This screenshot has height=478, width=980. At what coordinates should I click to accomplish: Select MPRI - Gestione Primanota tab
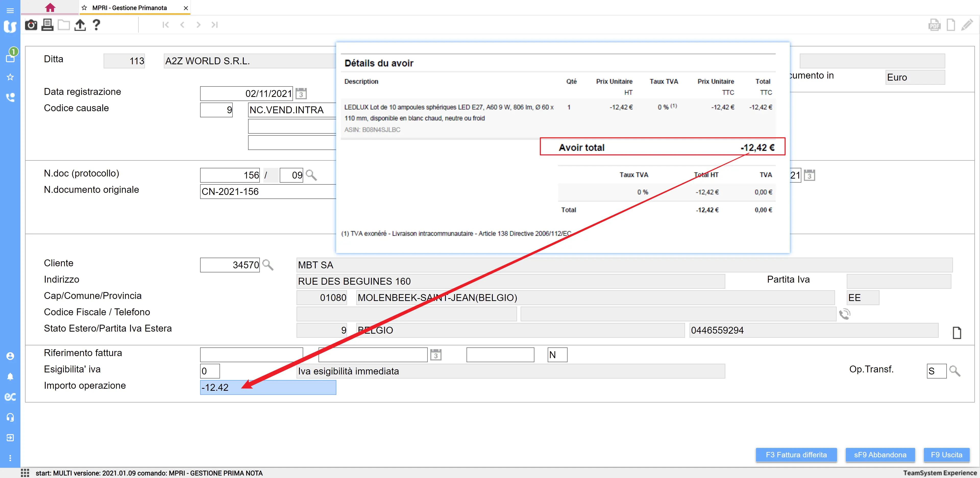tap(129, 8)
